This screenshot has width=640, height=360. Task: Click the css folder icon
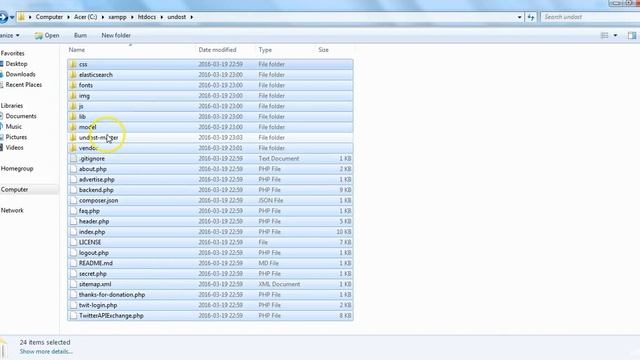click(73, 64)
